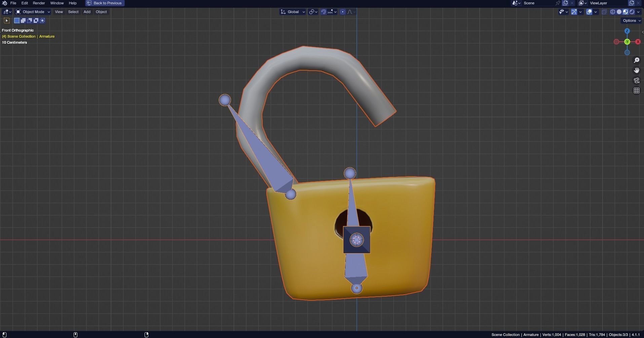
Task: Open the shading options dropdown arrow
Action: [638, 12]
